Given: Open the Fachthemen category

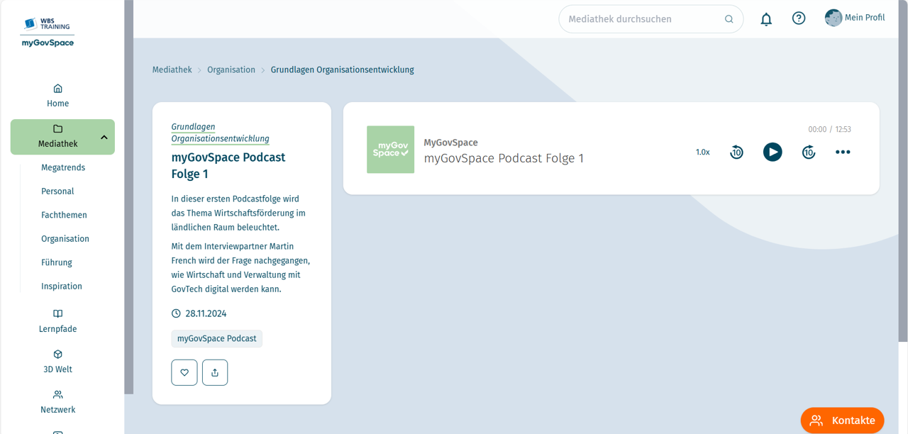Looking at the screenshot, I should point(64,215).
